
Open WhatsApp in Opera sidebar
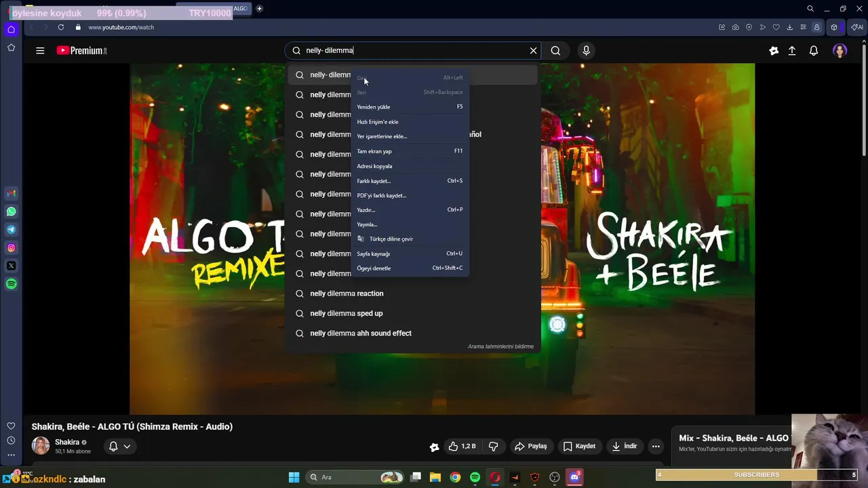click(x=11, y=211)
